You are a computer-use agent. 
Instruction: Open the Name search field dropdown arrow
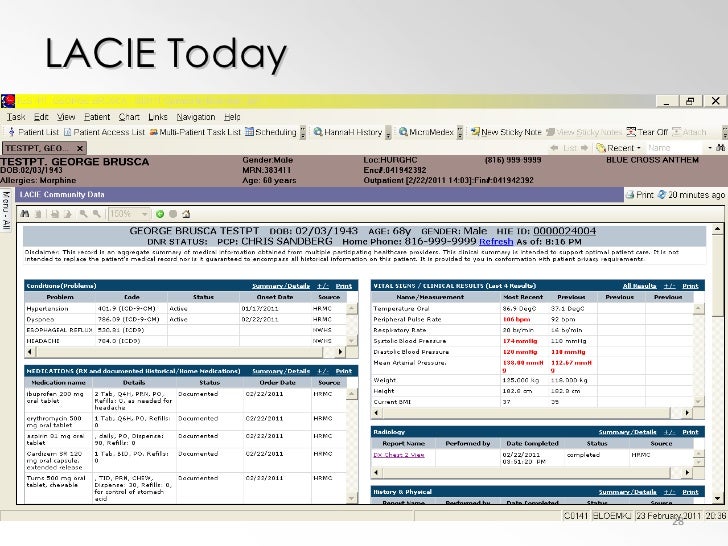coord(710,148)
